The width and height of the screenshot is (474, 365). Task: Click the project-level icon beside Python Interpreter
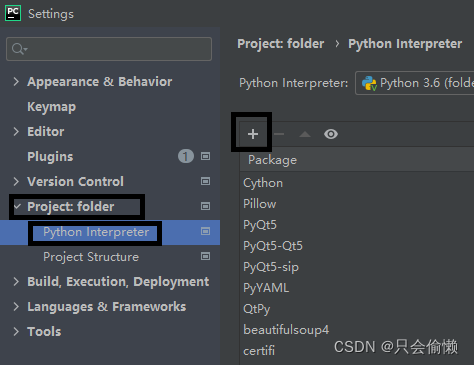205,231
